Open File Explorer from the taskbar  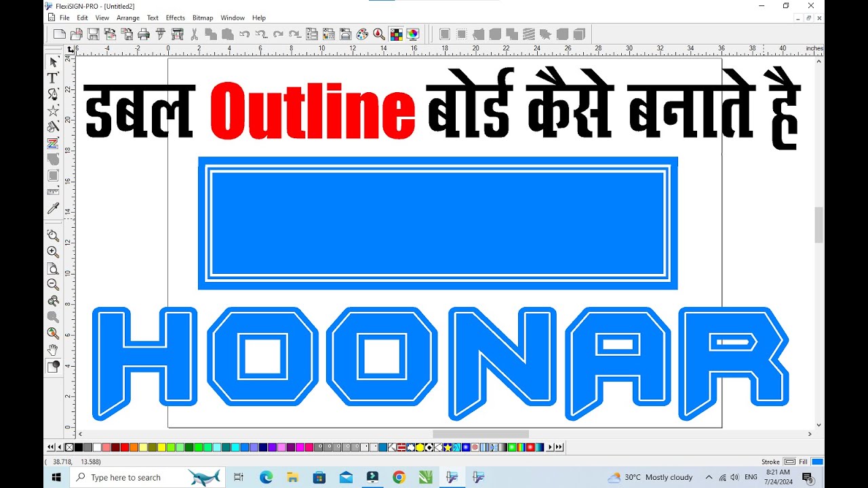(x=292, y=477)
